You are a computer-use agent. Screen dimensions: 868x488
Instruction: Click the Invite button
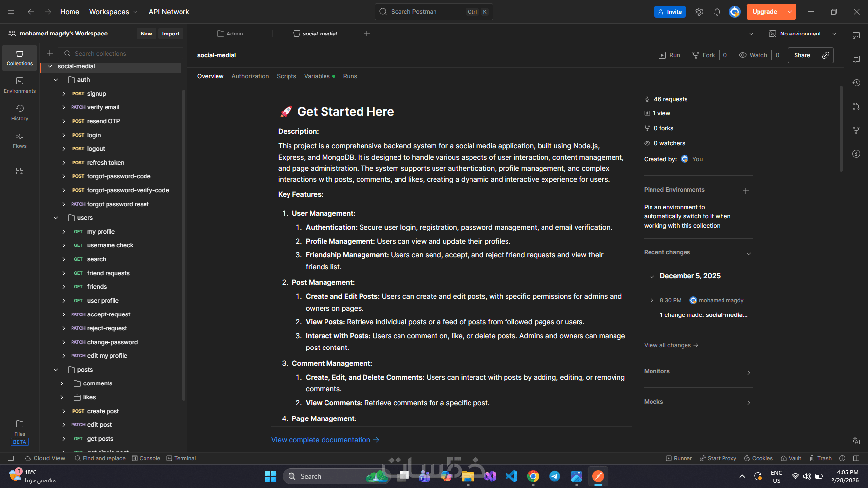click(670, 12)
